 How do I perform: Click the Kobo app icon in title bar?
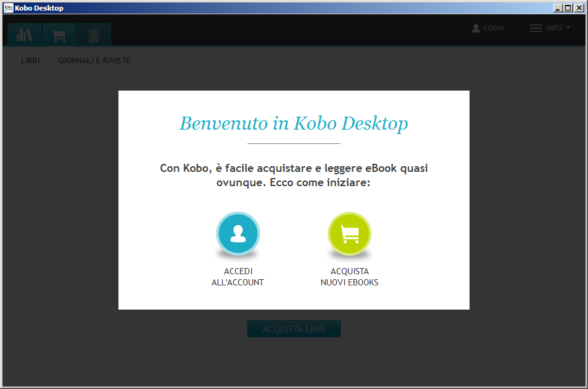[8, 8]
